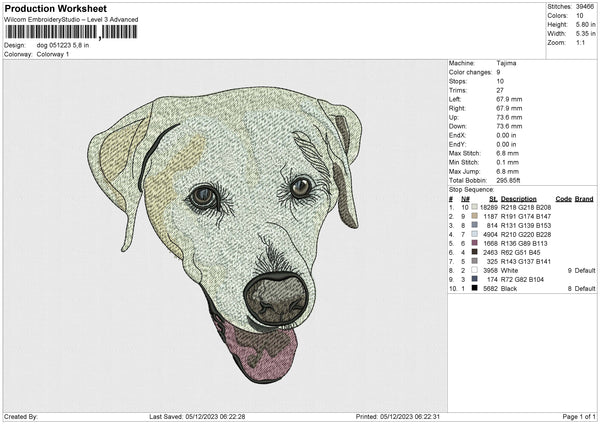The width and height of the screenshot is (600, 424).
Task: Click the Machine value 'Tajima'
Action: point(506,63)
